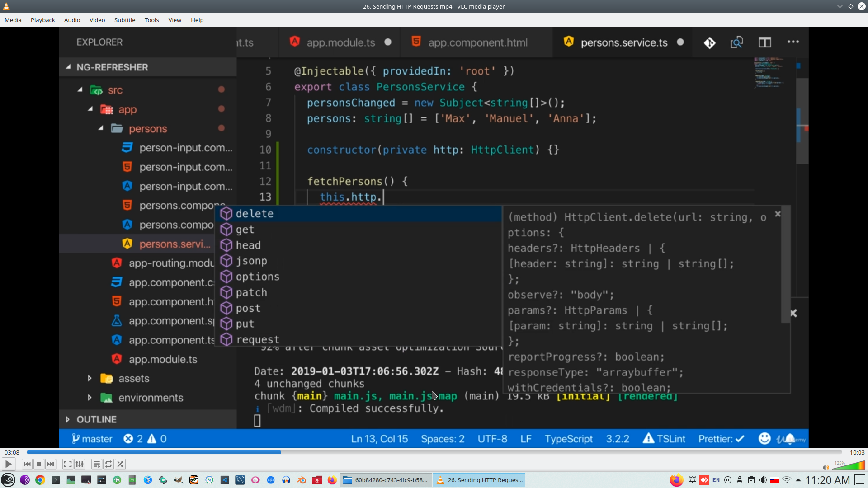Open the Tools menu
This screenshot has width=868, height=488.
click(x=151, y=20)
